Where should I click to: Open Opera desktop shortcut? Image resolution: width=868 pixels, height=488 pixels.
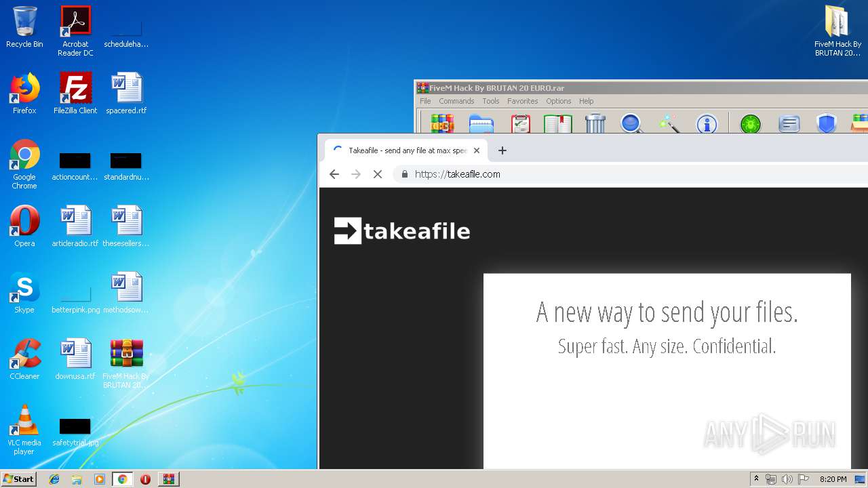[24, 226]
